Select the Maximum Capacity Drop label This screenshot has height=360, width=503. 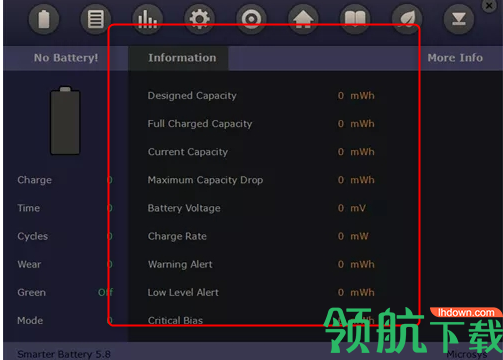[205, 180]
